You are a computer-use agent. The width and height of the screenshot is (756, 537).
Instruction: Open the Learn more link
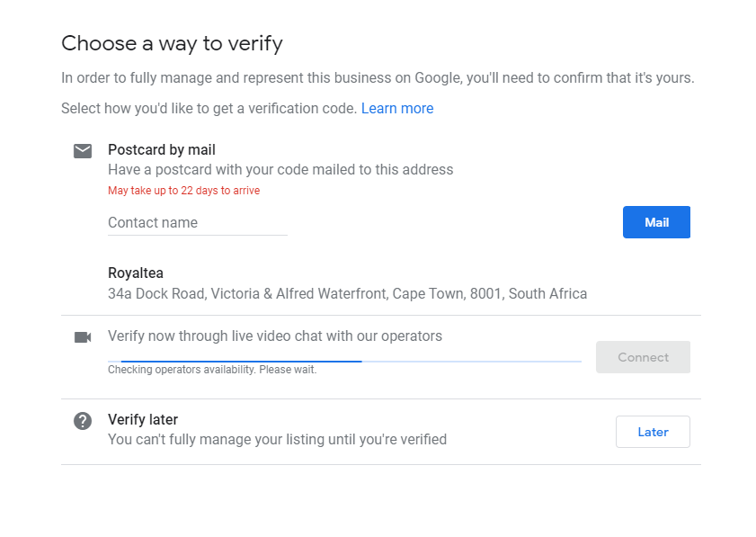[397, 109]
